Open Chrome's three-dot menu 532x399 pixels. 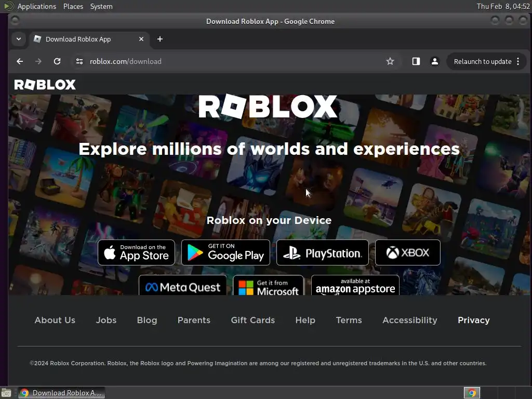point(518,61)
